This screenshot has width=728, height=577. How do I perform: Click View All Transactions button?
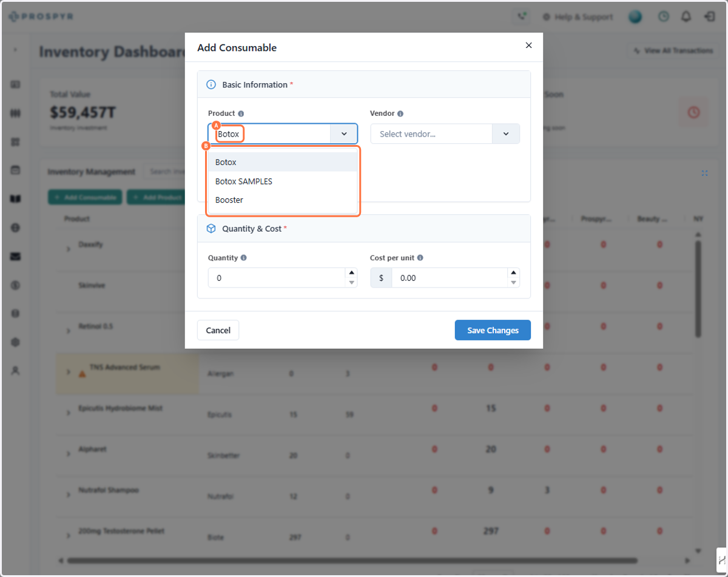(x=673, y=51)
